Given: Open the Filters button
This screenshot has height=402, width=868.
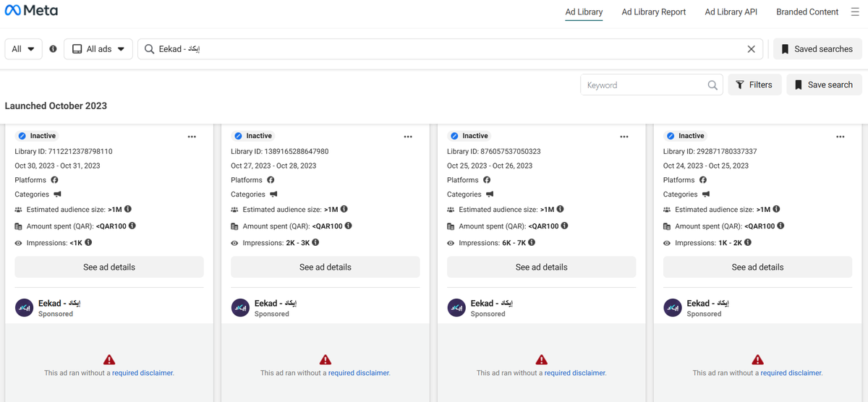Looking at the screenshot, I should [x=754, y=85].
